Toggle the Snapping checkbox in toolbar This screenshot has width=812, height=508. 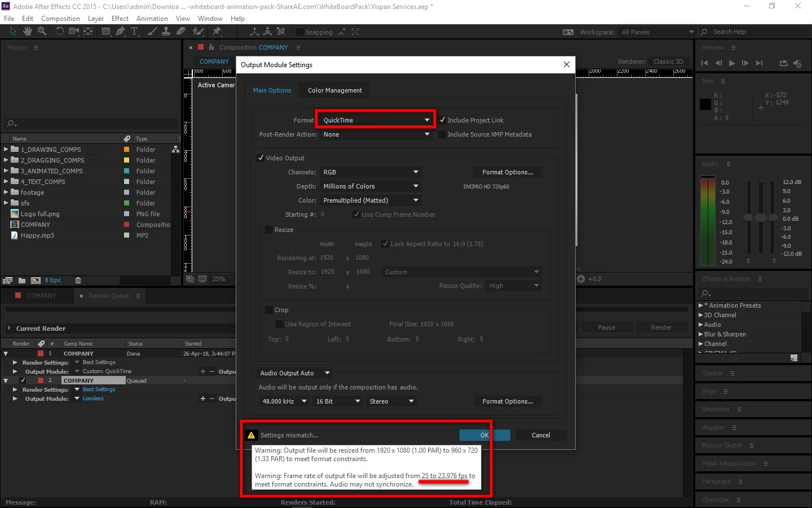pyautogui.click(x=300, y=32)
